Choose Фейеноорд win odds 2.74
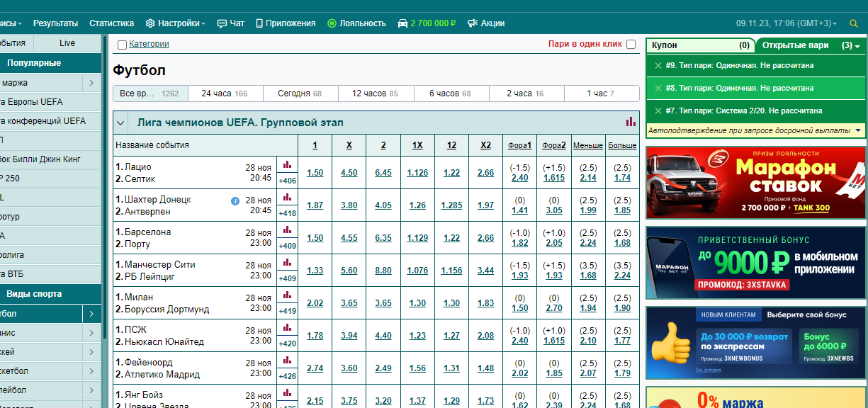868x408 pixels. coord(315,368)
